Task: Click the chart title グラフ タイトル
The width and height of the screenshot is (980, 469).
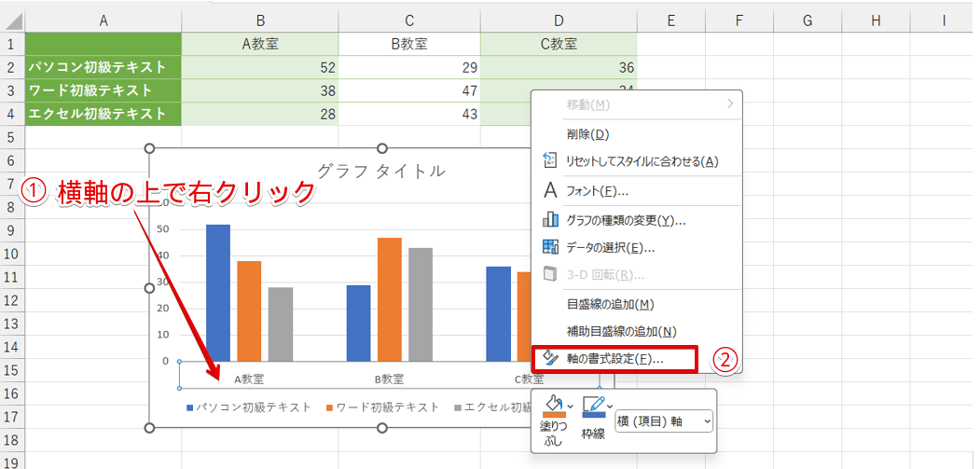Action: (380, 171)
